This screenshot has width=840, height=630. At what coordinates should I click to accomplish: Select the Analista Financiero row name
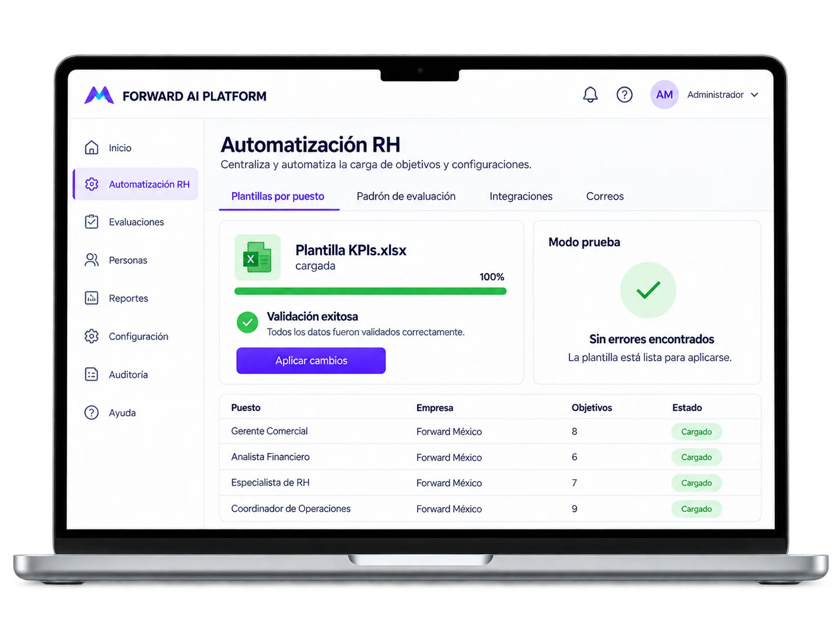pos(270,457)
